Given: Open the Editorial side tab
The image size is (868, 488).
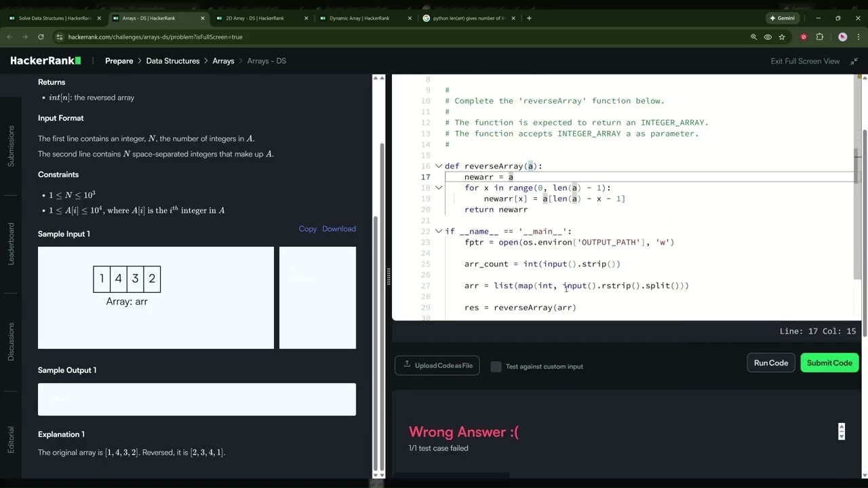Looking at the screenshot, I should [11, 439].
